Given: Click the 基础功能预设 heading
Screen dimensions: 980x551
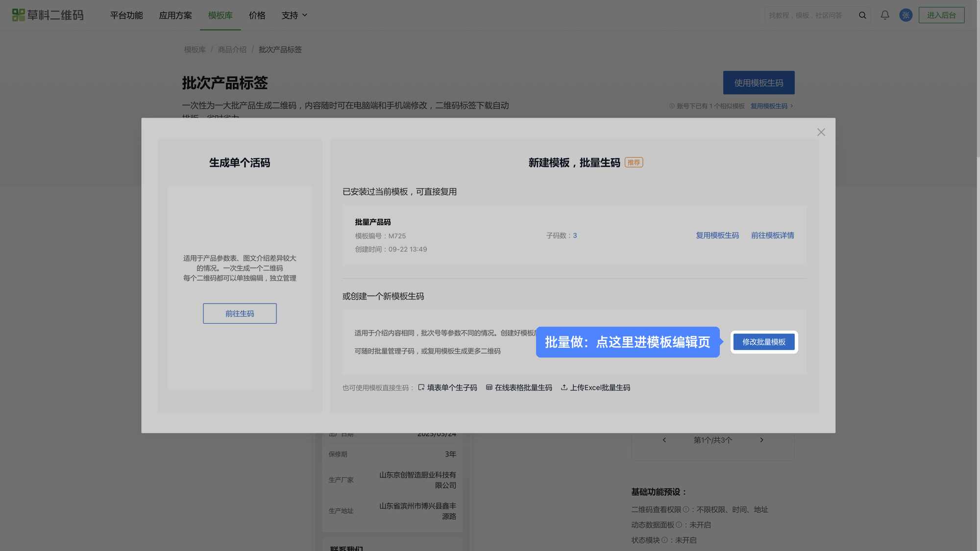Looking at the screenshot, I should pyautogui.click(x=659, y=492).
